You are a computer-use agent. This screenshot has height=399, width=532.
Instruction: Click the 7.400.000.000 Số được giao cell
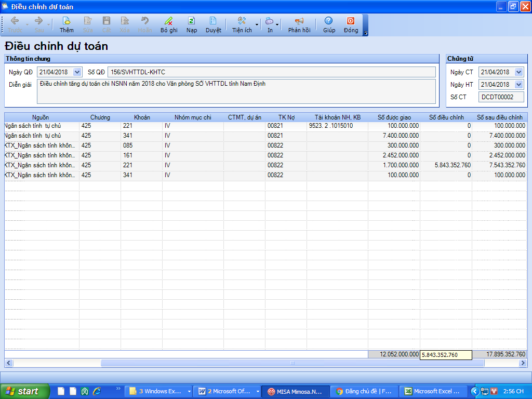(394, 136)
